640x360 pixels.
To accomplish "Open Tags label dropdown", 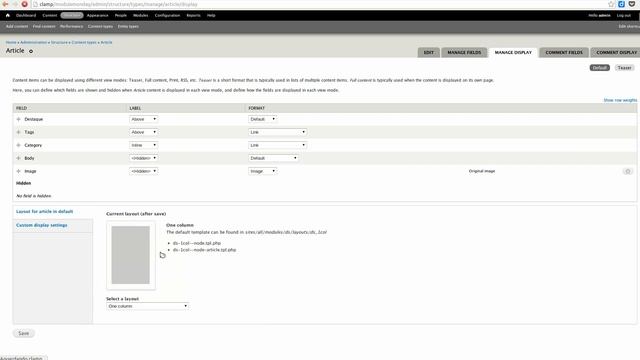I will pos(143,132).
